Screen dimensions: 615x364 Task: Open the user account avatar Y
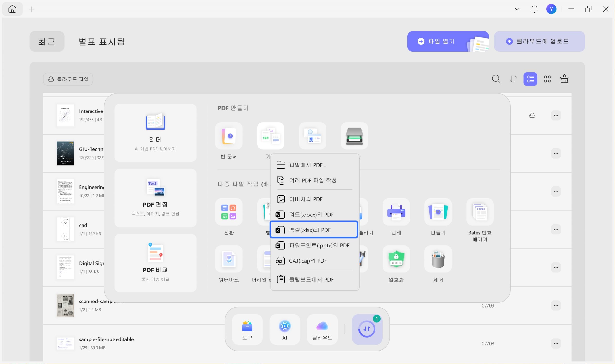click(x=551, y=9)
